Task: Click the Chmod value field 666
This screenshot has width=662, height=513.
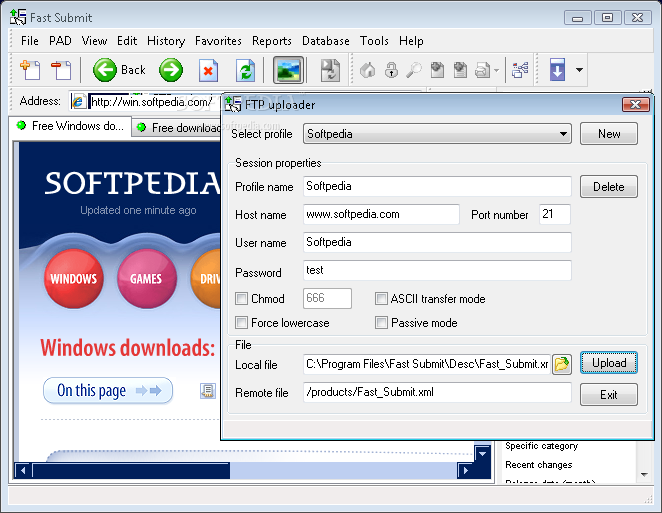Action: coord(327,299)
